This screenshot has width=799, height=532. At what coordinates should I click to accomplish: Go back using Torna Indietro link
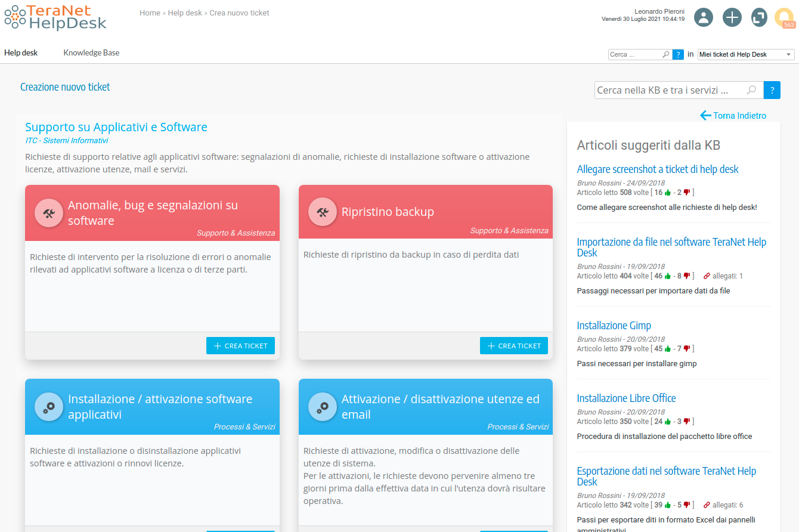click(x=733, y=116)
